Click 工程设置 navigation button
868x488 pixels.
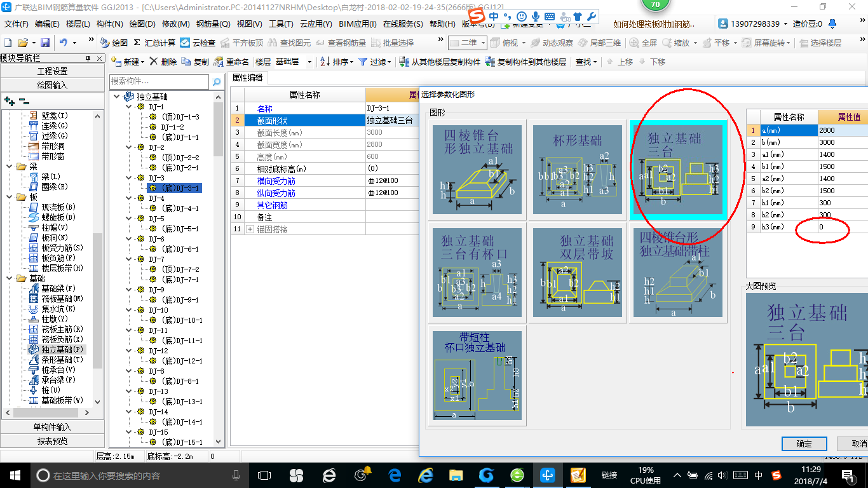click(x=53, y=71)
